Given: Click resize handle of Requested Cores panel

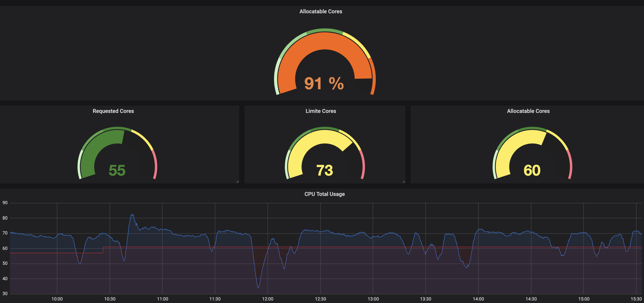Looking at the screenshot, I should click(x=237, y=182).
